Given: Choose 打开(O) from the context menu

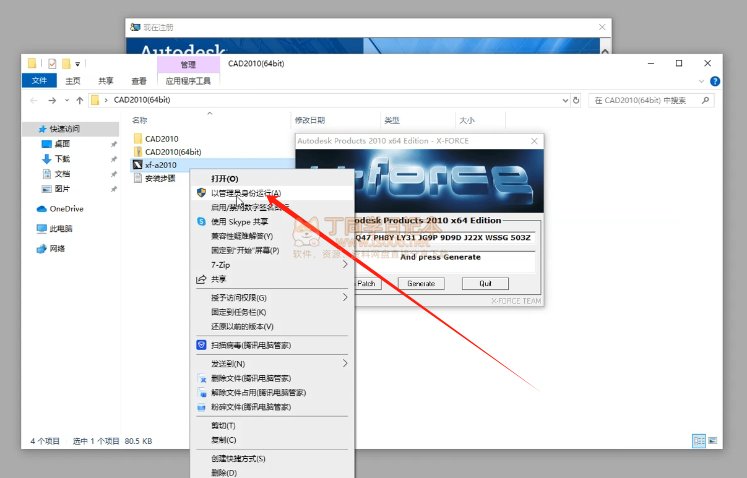Looking at the screenshot, I should pyautogui.click(x=272, y=179).
